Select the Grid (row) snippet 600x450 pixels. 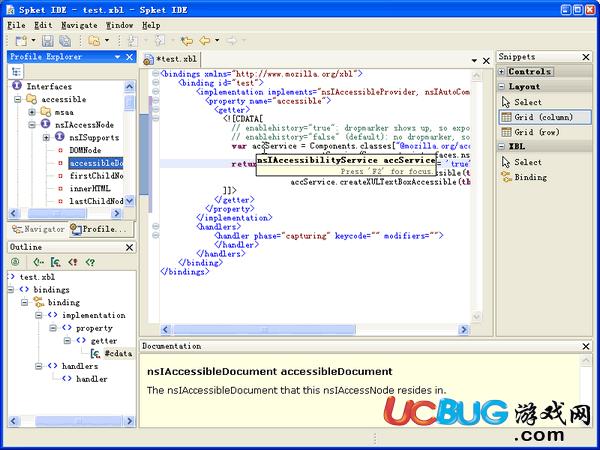click(x=530, y=132)
